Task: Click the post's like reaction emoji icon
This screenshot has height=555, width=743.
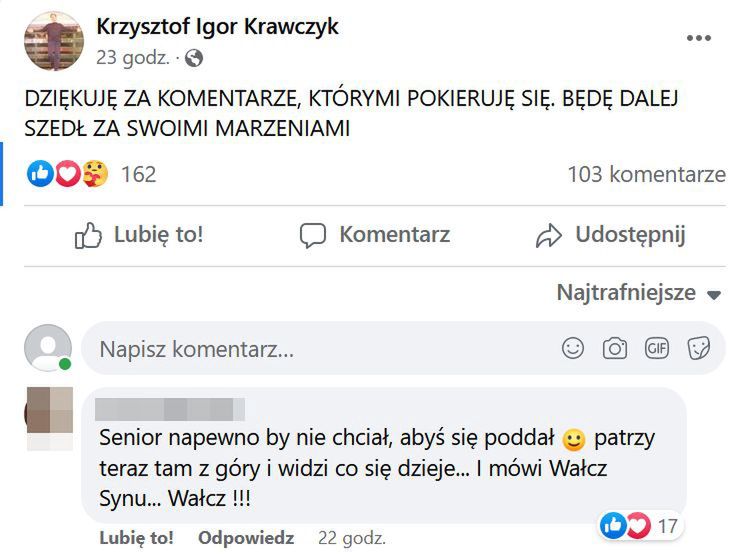Action: tap(41, 174)
